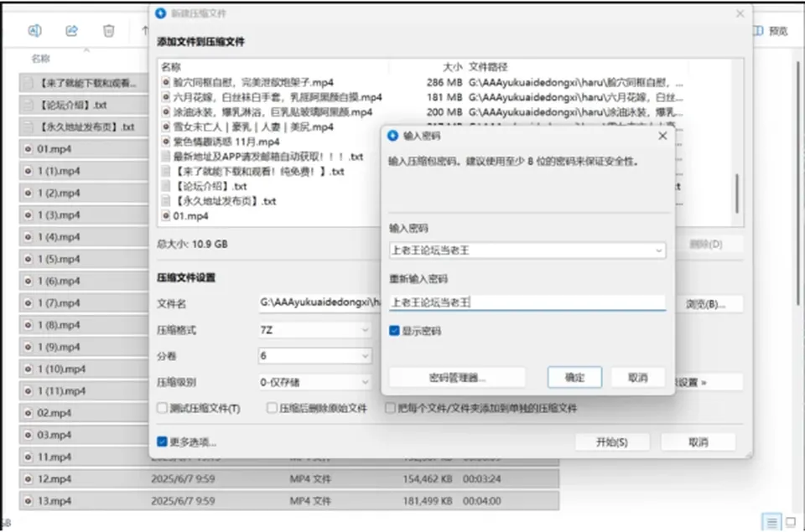Click 取消 next to the 开始(S) button
This screenshot has height=532, width=805.
click(699, 442)
